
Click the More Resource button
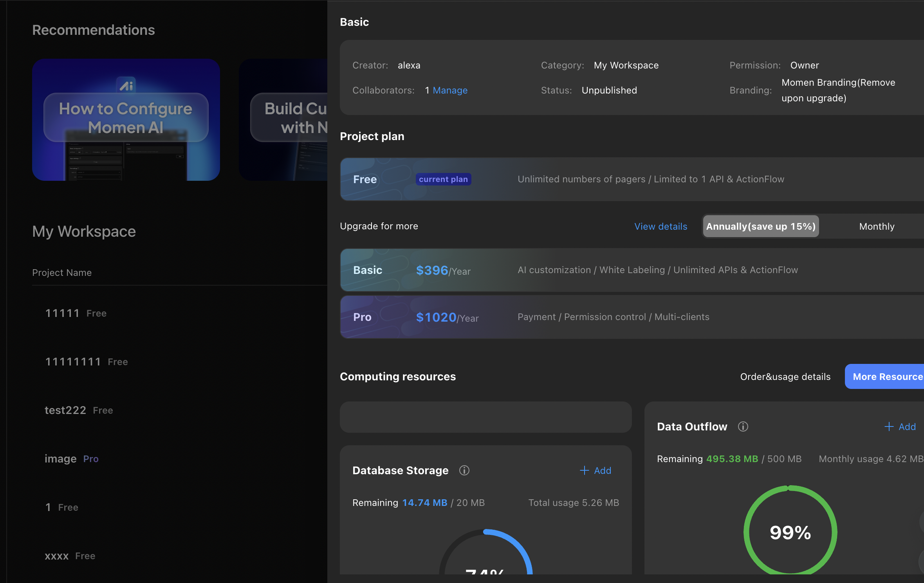click(885, 376)
